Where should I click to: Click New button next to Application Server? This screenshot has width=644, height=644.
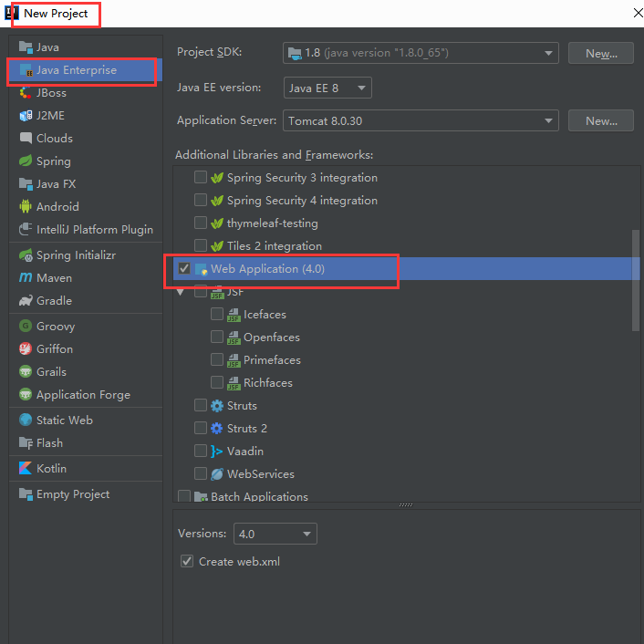point(601,120)
